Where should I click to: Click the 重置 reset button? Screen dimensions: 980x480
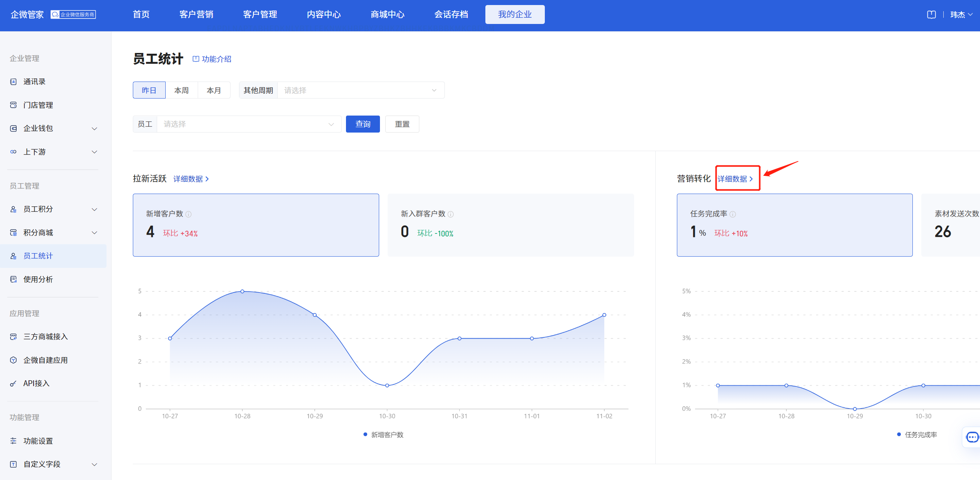click(x=402, y=124)
